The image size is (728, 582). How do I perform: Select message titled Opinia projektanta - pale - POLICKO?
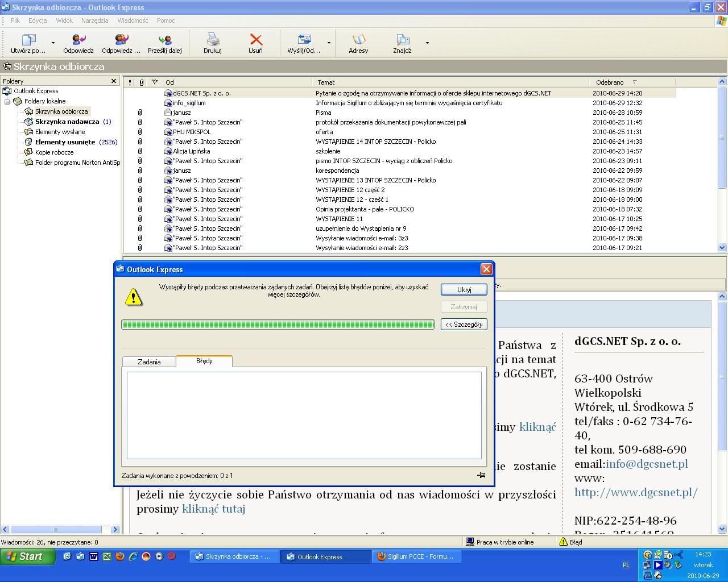(x=399, y=209)
